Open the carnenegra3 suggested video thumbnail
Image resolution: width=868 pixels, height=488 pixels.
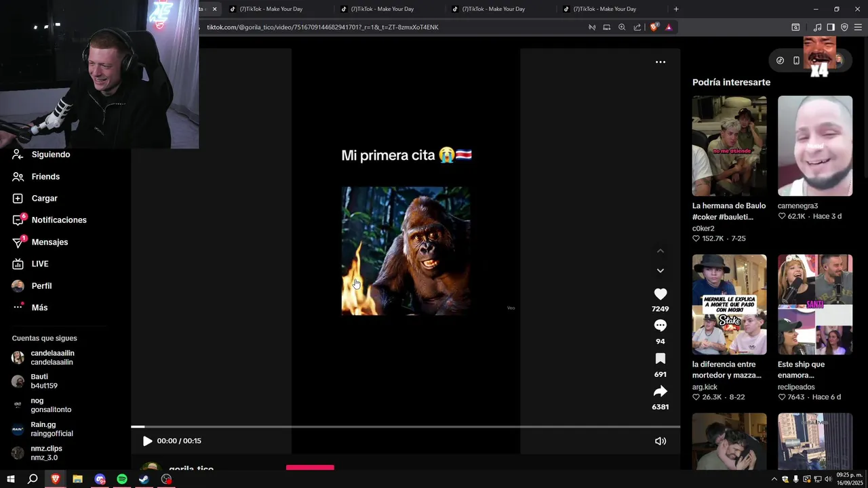click(x=815, y=146)
